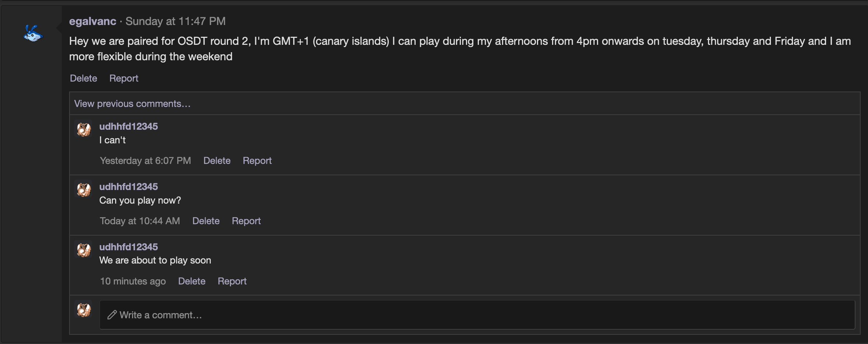Report the "Can you play now?" comment
Image resolution: width=868 pixels, height=344 pixels.
coord(246,221)
